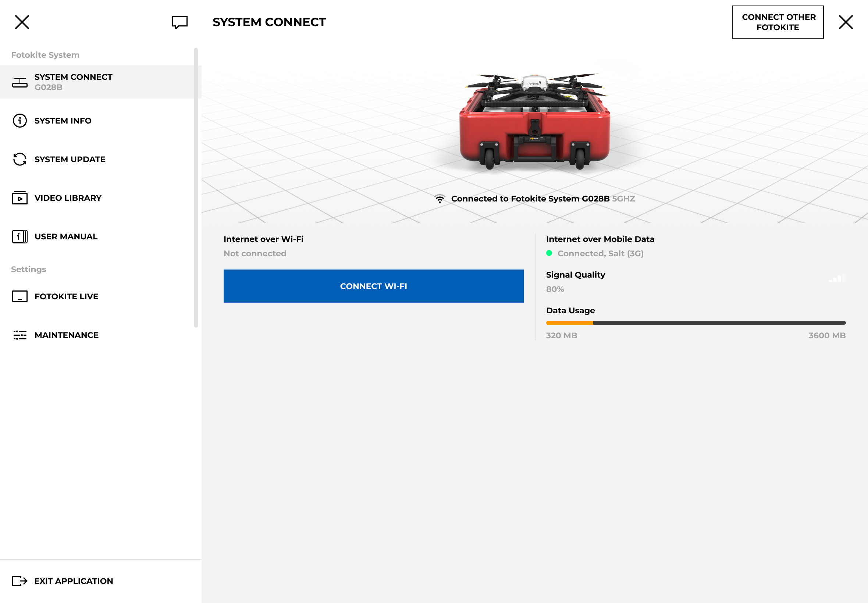Click the '80%' signal quality value
This screenshot has width=868, height=603.
click(555, 289)
